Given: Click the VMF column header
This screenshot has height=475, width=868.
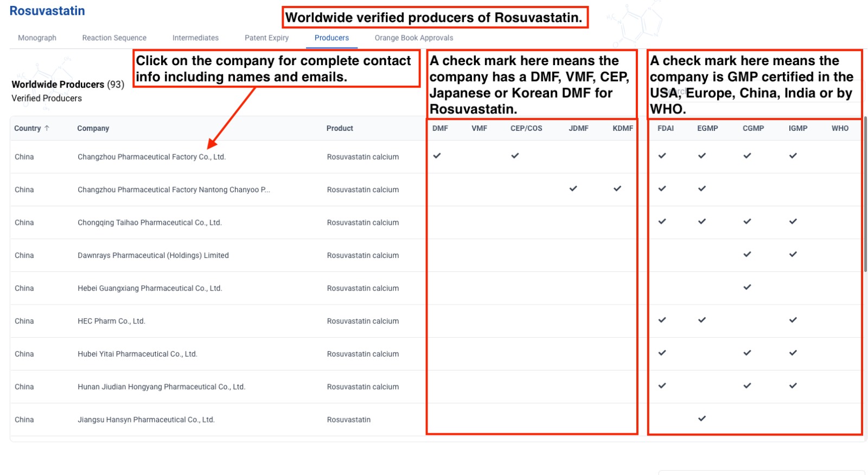Looking at the screenshot, I should pyautogui.click(x=479, y=128).
